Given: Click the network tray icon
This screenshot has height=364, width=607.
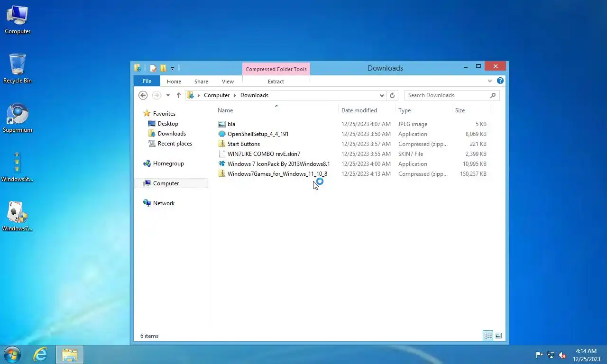Looking at the screenshot, I should (551, 355).
